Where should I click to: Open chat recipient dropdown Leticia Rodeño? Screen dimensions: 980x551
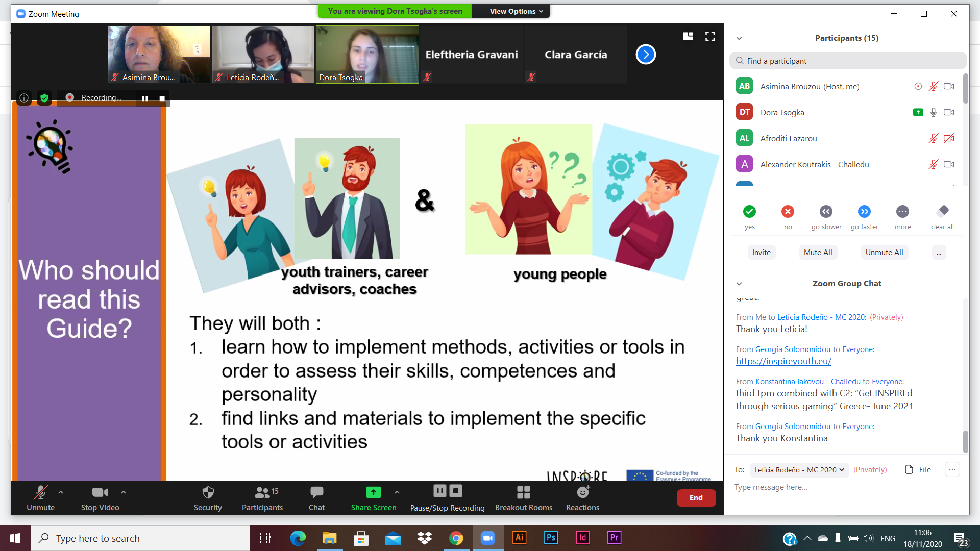799,470
